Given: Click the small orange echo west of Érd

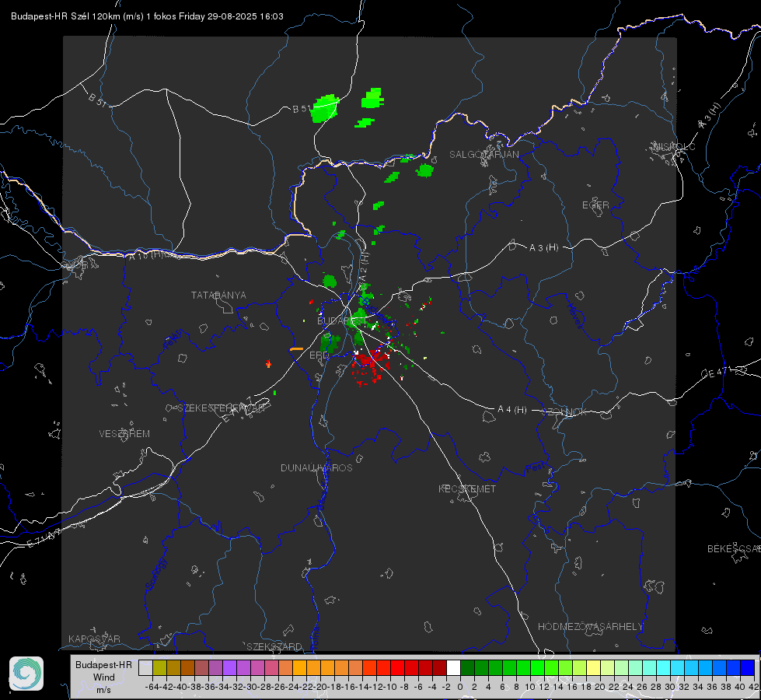Looking at the screenshot, I should click(x=296, y=348).
